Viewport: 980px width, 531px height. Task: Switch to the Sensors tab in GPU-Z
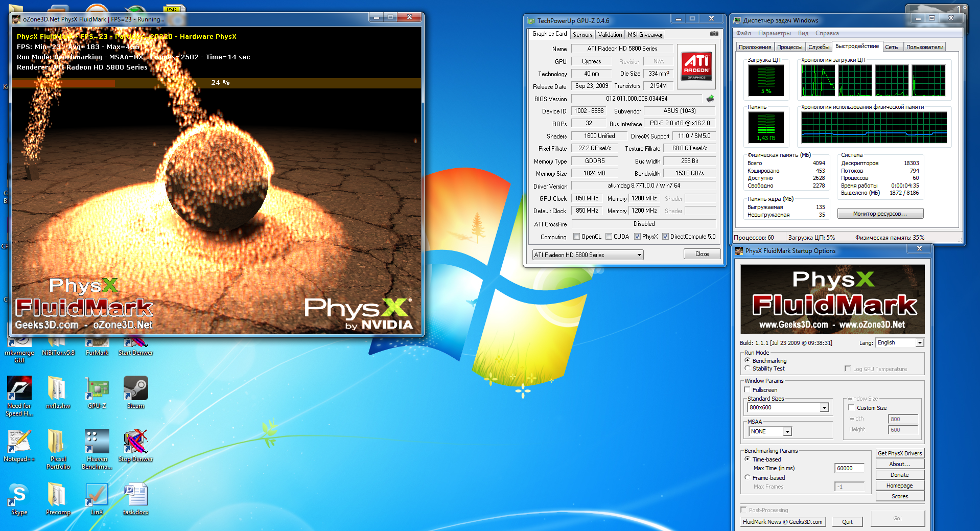click(582, 35)
